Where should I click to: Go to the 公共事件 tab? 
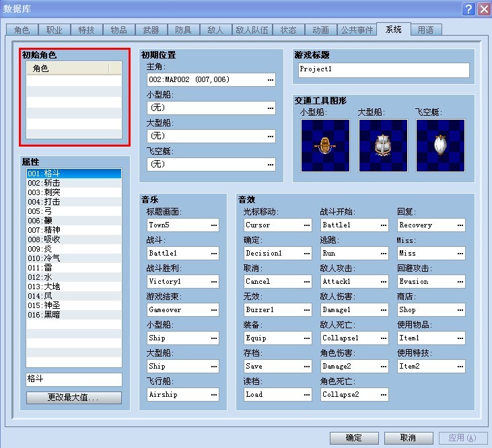click(x=357, y=30)
